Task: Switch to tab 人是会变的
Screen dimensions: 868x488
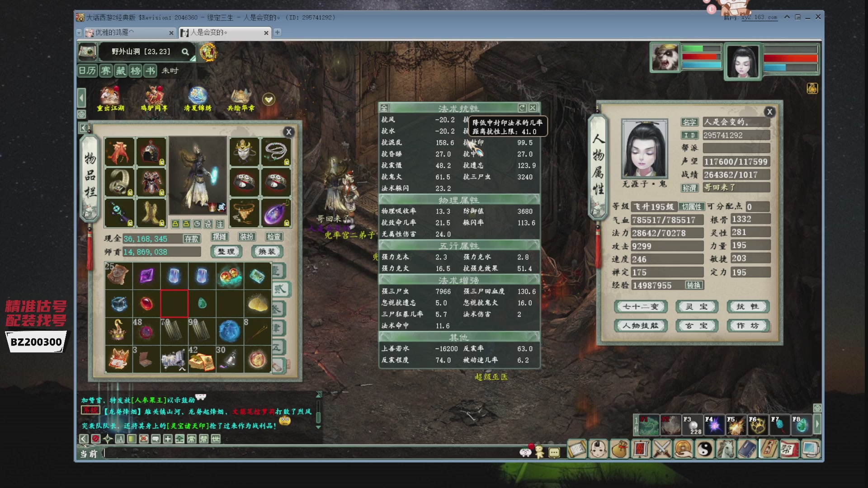Action: click(x=225, y=33)
